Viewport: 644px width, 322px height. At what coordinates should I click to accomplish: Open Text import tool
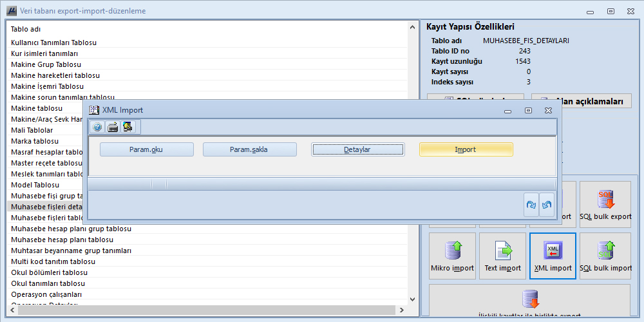click(503, 256)
